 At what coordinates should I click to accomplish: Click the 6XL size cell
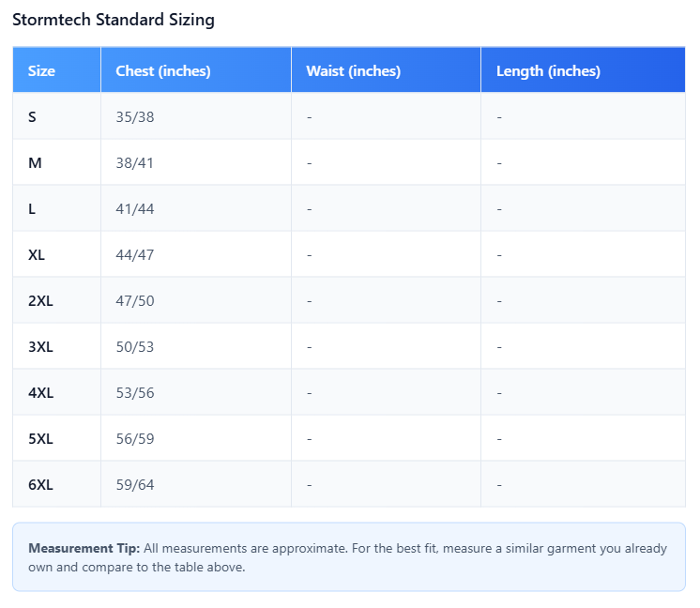pyautogui.click(x=56, y=485)
